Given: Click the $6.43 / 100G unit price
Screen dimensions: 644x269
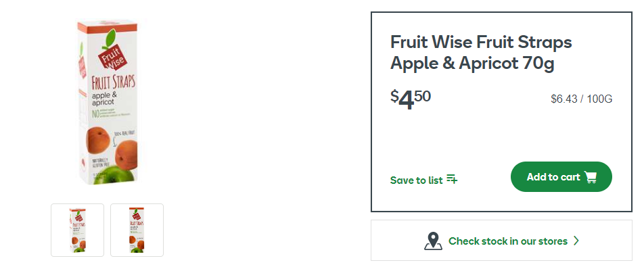Looking at the screenshot, I should coord(582,99).
